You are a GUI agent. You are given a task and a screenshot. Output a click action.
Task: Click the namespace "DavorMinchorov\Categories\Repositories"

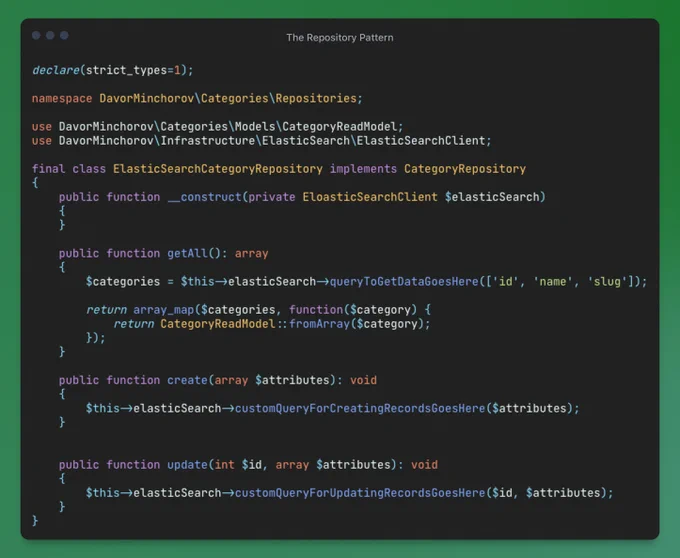coord(228,98)
